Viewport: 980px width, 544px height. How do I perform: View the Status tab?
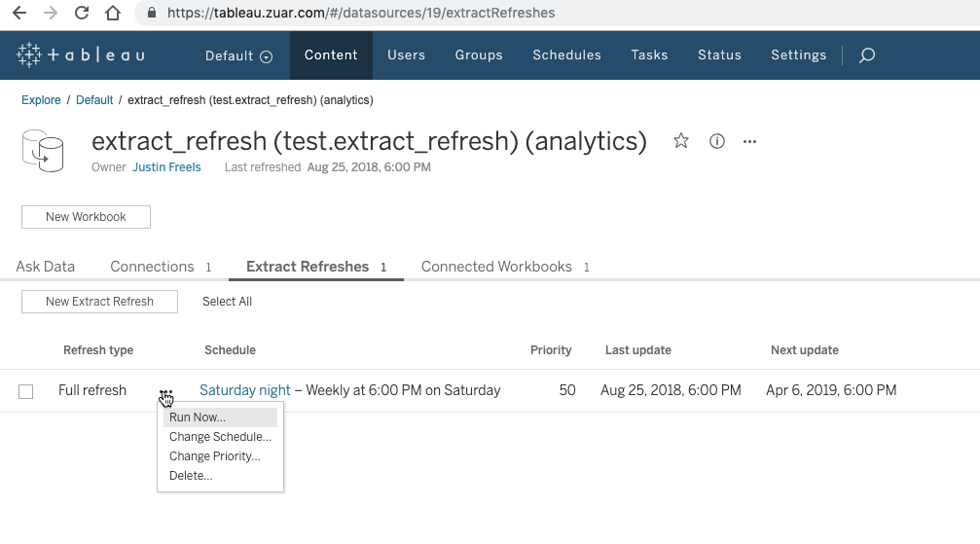tap(719, 55)
